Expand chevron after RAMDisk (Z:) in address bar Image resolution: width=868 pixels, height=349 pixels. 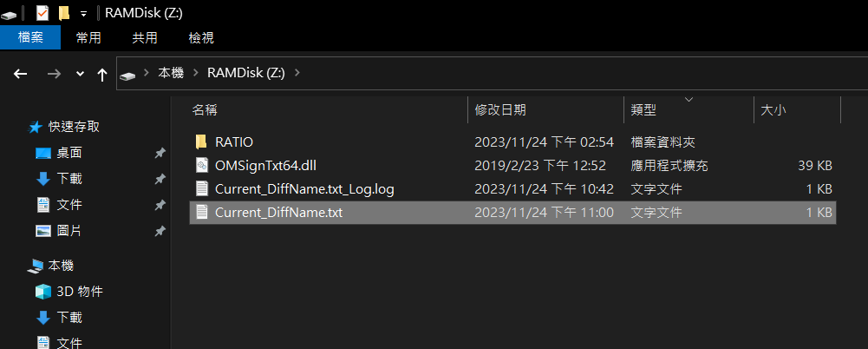point(297,73)
